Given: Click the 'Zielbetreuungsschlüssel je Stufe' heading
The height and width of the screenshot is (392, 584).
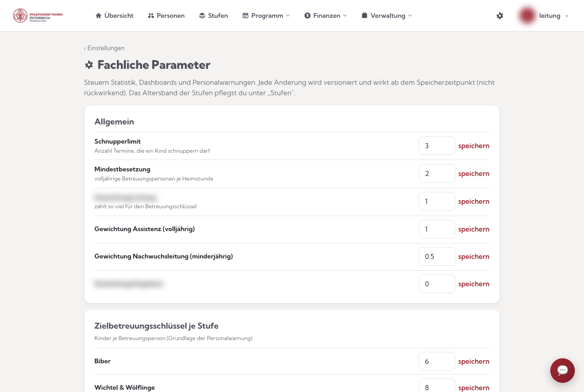Looking at the screenshot, I should coord(156,326).
